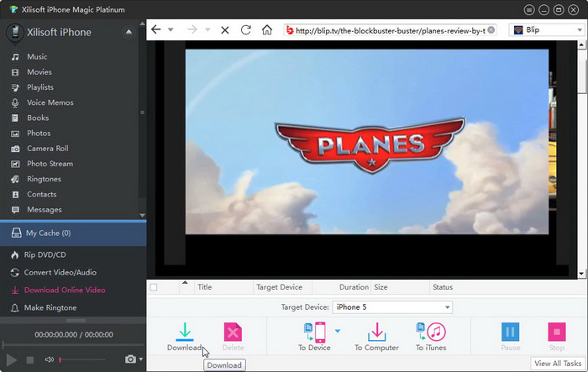The image size is (588, 372).
Task: Reload the page with refresh icon
Action: click(246, 29)
